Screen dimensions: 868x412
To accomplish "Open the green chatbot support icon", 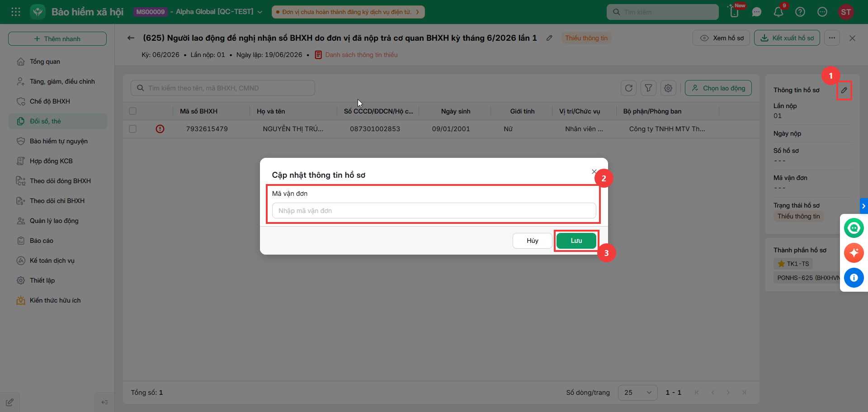I will 854,228.
